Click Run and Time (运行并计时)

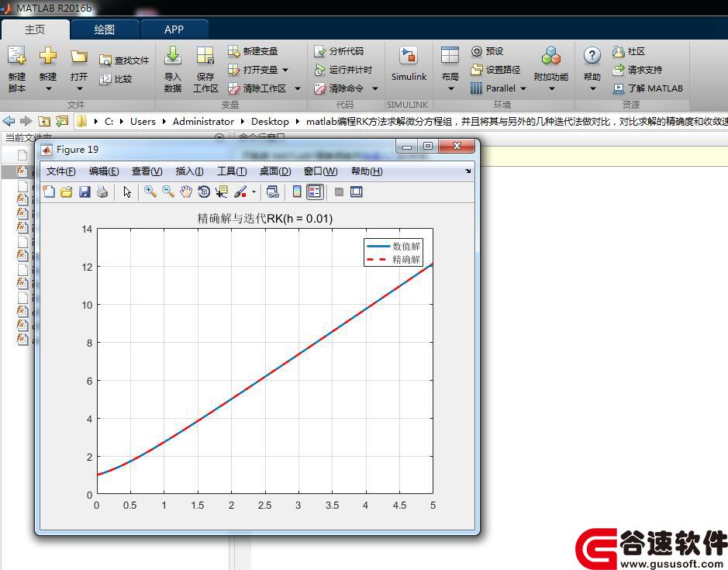pyautogui.click(x=343, y=70)
